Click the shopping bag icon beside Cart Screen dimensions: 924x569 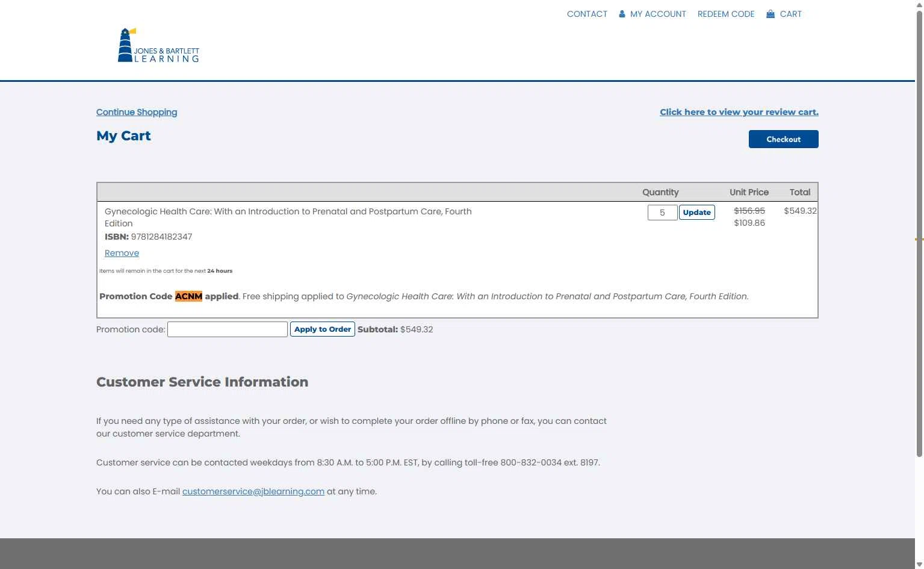(x=770, y=14)
